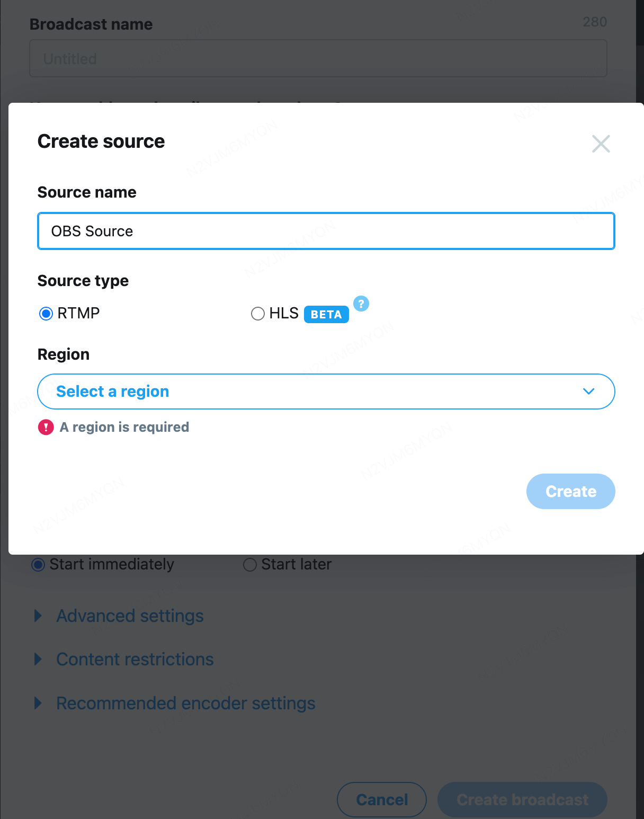
Task: Click the Advanced settings disclosure triangle
Action: [38, 616]
